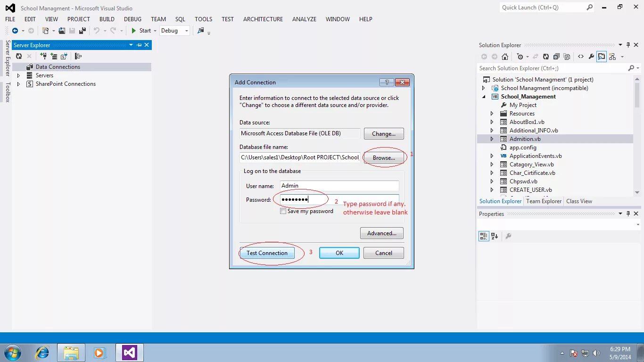The width and height of the screenshot is (644, 362).
Task: Click Connect to Database icon in Server Explorer
Action: coord(43,56)
